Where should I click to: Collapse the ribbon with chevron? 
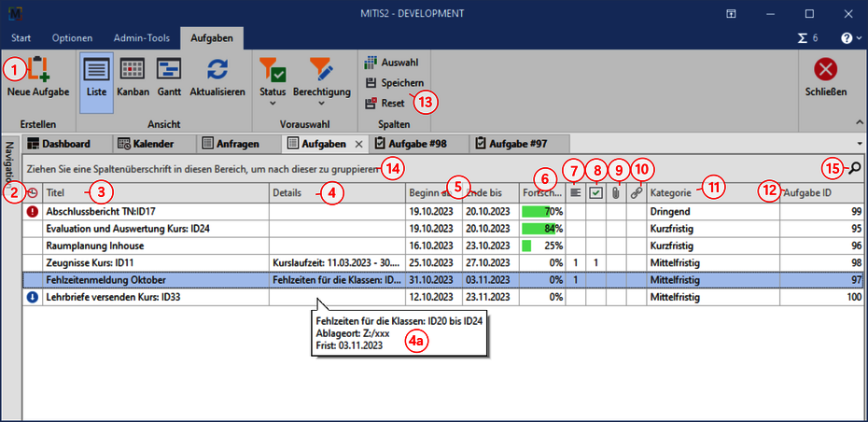[x=858, y=122]
